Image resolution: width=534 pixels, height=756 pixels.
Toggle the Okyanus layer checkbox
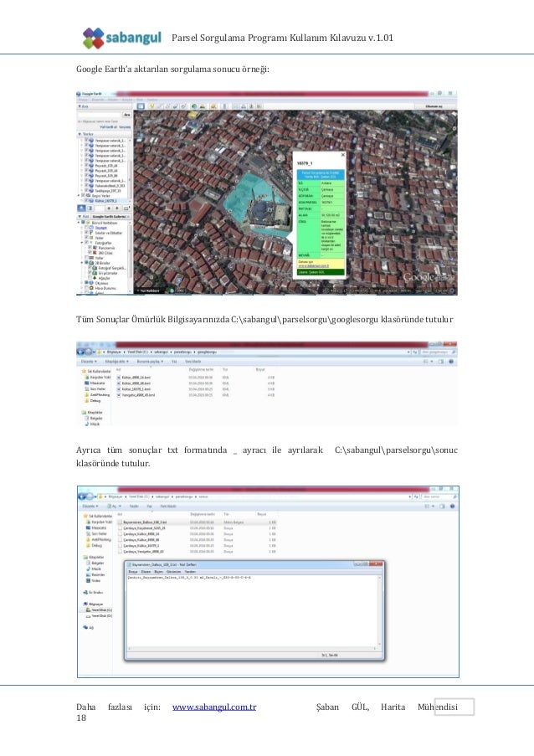tap(86, 282)
